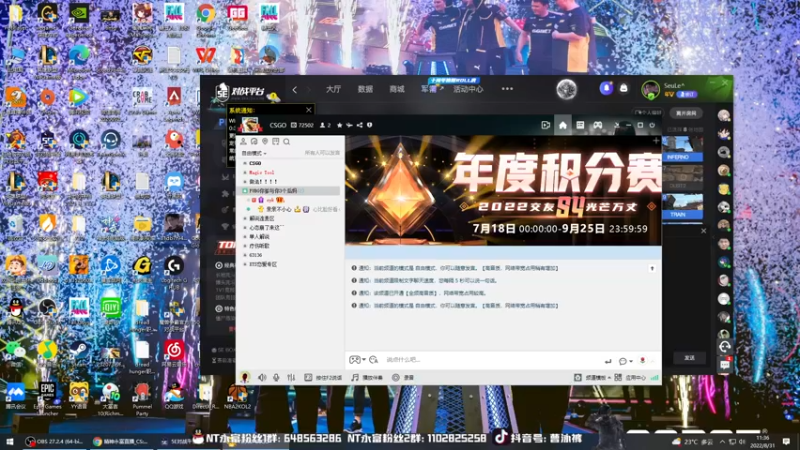Click the location pin icon above channel list

pyautogui.click(x=265, y=141)
